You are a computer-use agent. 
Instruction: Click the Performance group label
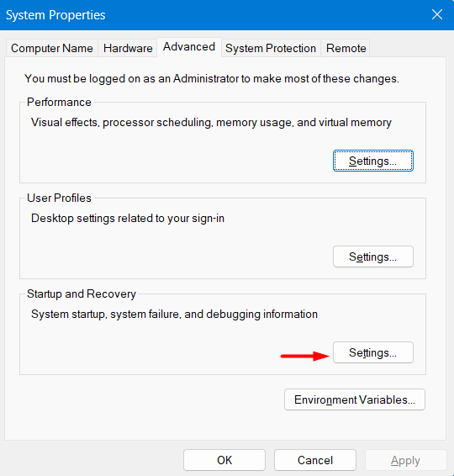59,103
